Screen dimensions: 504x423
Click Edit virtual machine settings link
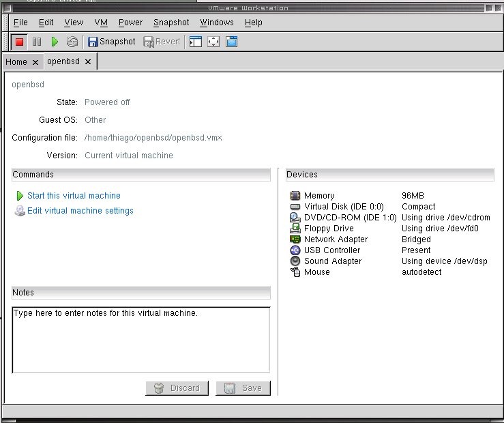pyautogui.click(x=80, y=211)
